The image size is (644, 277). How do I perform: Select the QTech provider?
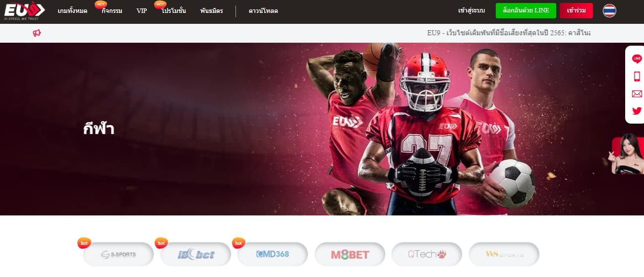click(x=427, y=255)
